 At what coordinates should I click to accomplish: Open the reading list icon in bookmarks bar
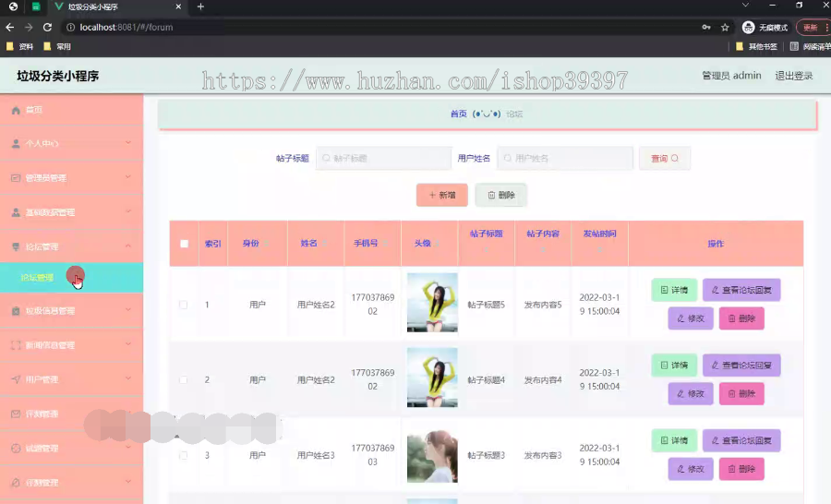click(x=794, y=47)
